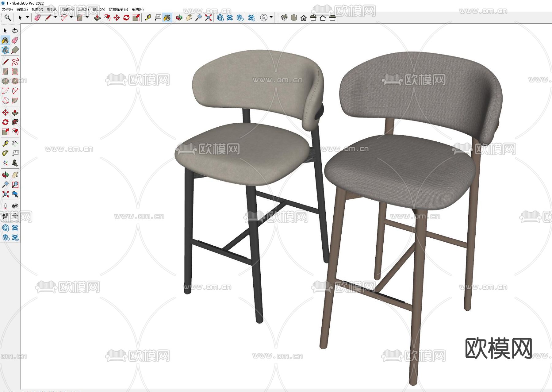Select the 2 Point Arc tool

point(15,91)
